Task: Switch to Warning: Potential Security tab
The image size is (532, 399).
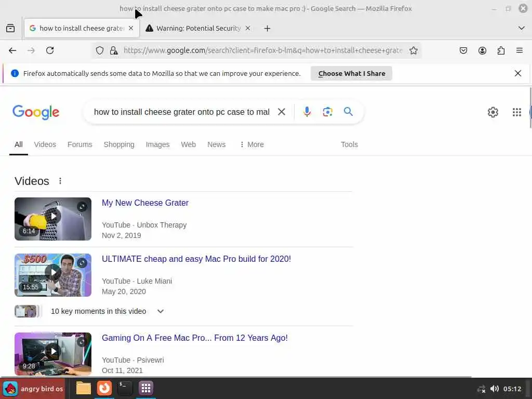Action: point(198,28)
